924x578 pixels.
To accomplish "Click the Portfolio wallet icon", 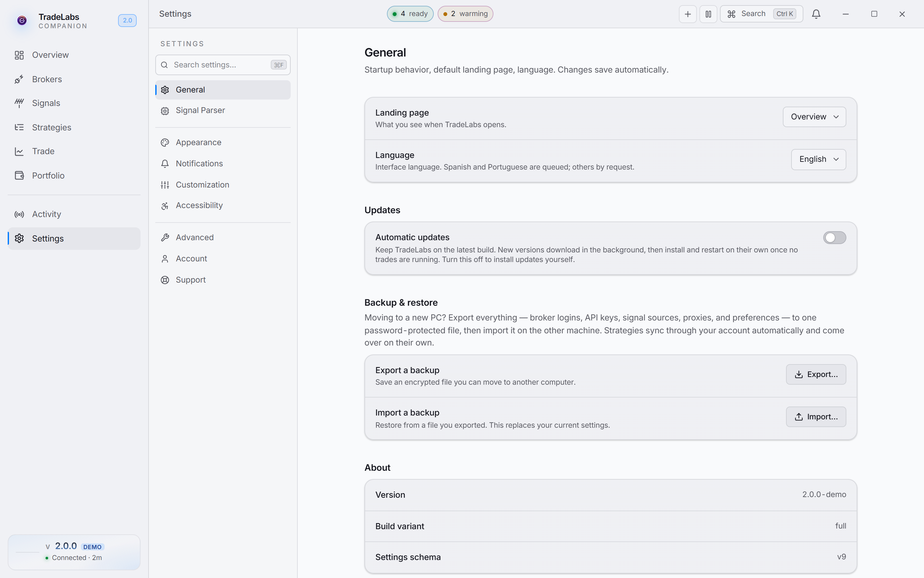I will 19,175.
